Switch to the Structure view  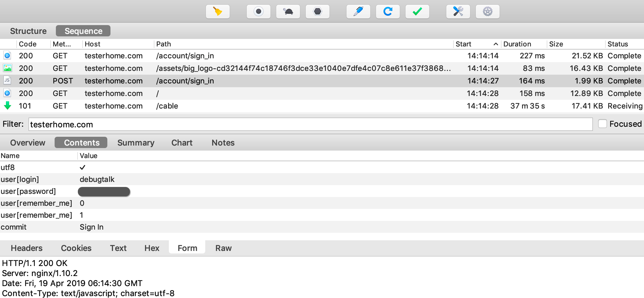pyautogui.click(x=28, y=31)
